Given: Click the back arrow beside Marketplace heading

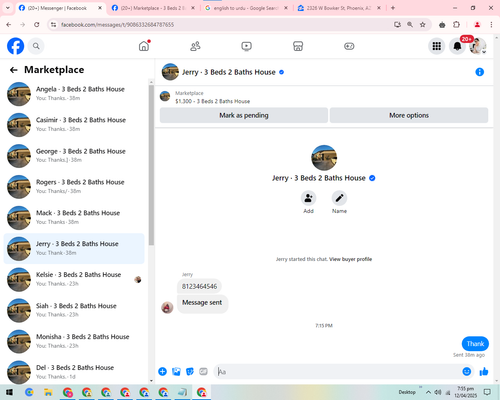Looking at the screenshot, I should coord(14,70).
